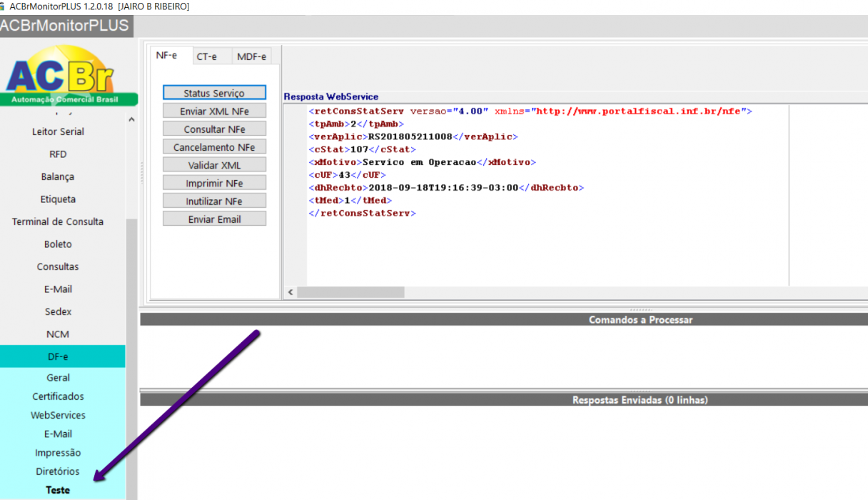The image size is (868, 500).
Task: Click the Resposta WebService label
Action: (x=331, y=96)
